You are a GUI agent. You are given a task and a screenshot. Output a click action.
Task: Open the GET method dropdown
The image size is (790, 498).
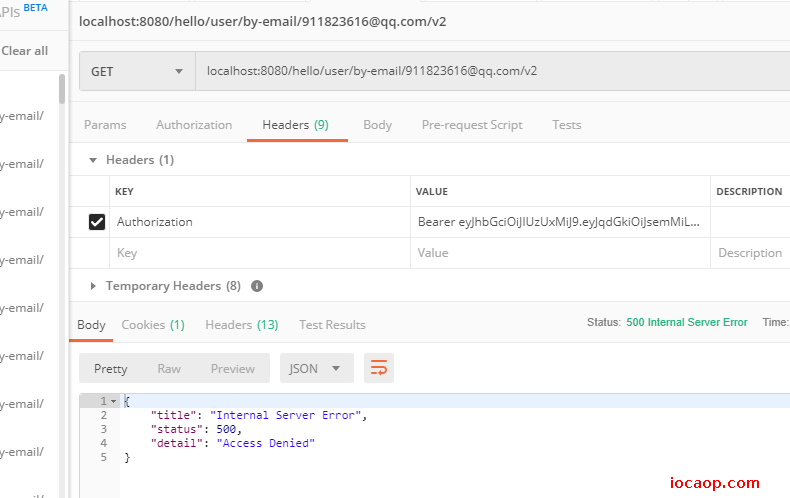(137, 72)
